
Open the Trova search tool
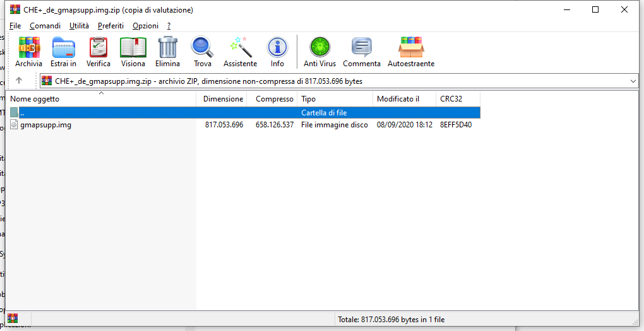click(x=203, y=52)
